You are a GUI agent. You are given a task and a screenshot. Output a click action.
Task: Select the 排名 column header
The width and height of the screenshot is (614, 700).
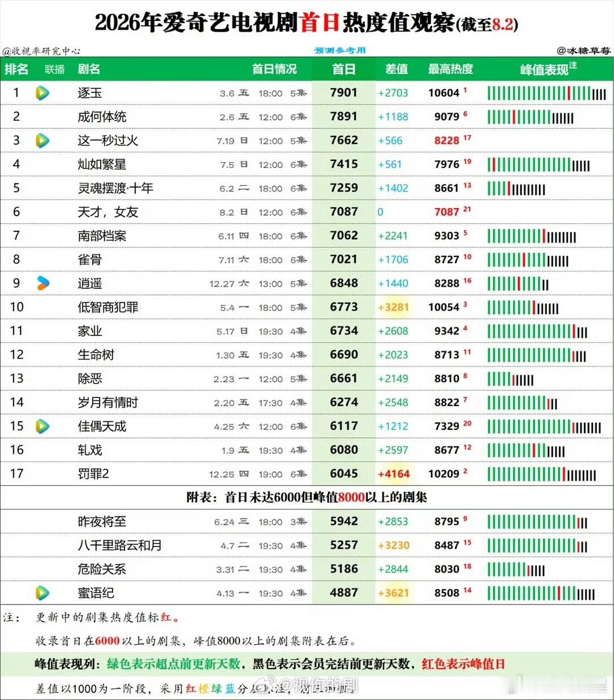click(x=16, y=69)
